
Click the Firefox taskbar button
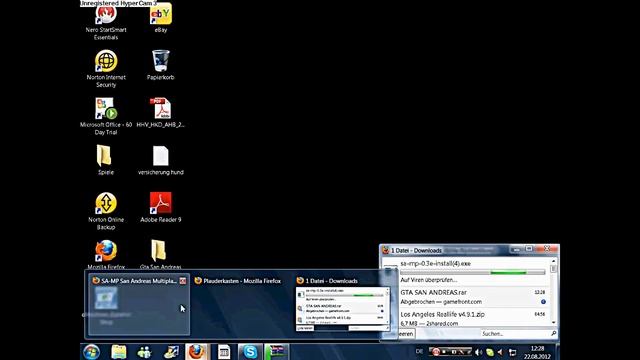point(197,352)
